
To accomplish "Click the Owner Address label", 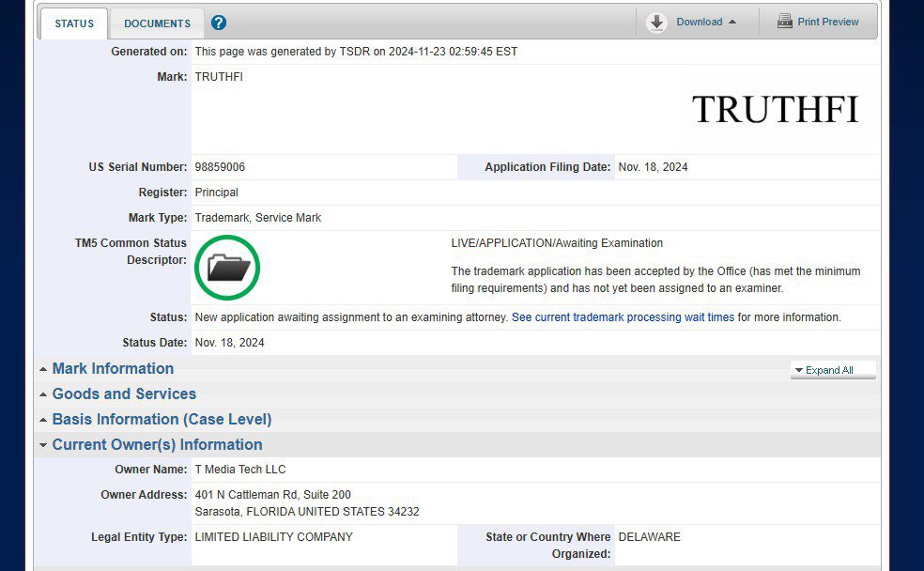I will coord(144,494).
